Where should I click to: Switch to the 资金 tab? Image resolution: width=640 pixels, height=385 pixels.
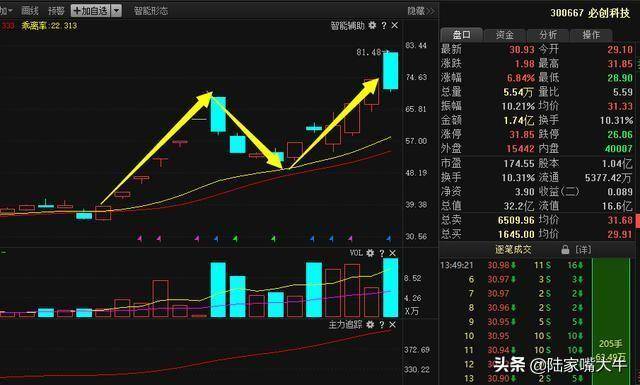505,35
